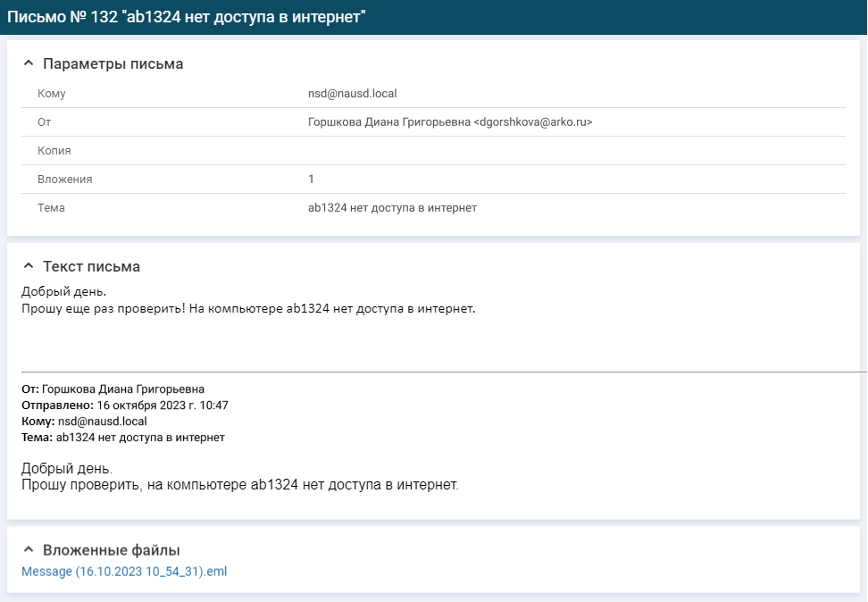This screenshot has height=602, width=868.
Task: Click the original text Прошу проверить line
Action: 239,485
